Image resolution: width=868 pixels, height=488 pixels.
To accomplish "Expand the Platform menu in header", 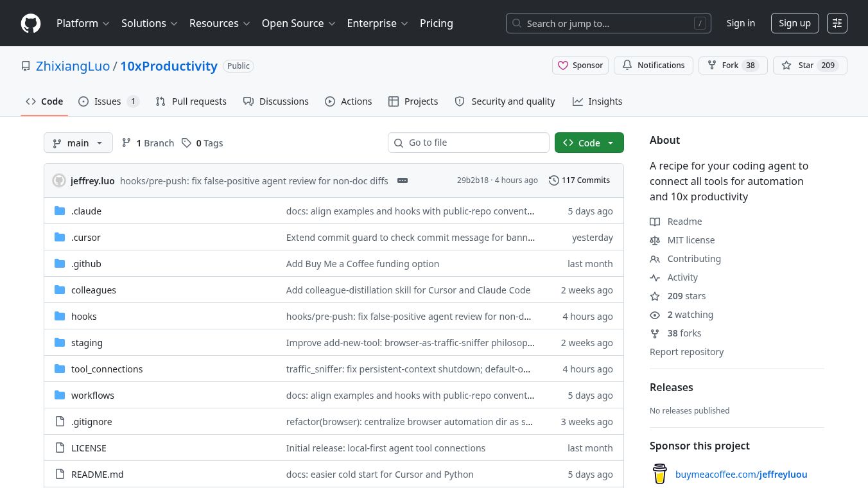I will tap(83, 23).
